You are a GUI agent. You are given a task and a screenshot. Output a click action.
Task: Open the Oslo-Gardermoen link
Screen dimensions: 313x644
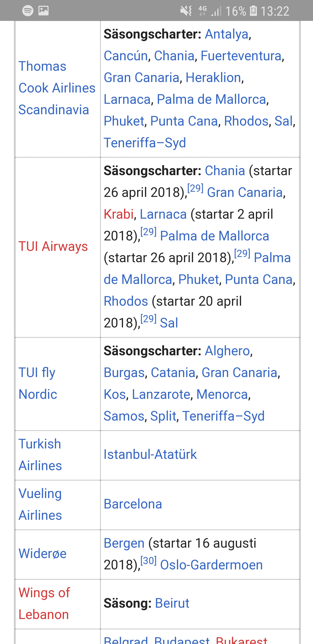click(x=211, y=565)
